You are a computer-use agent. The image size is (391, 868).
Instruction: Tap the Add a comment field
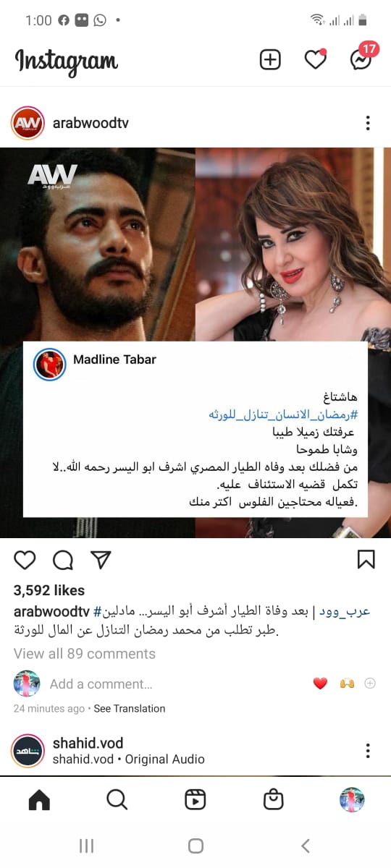[x=101, y=684]
